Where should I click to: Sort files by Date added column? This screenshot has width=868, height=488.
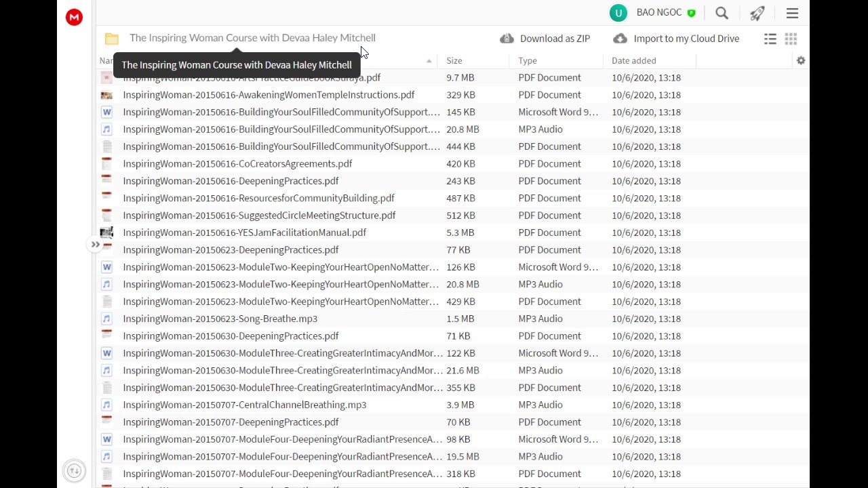634,60
